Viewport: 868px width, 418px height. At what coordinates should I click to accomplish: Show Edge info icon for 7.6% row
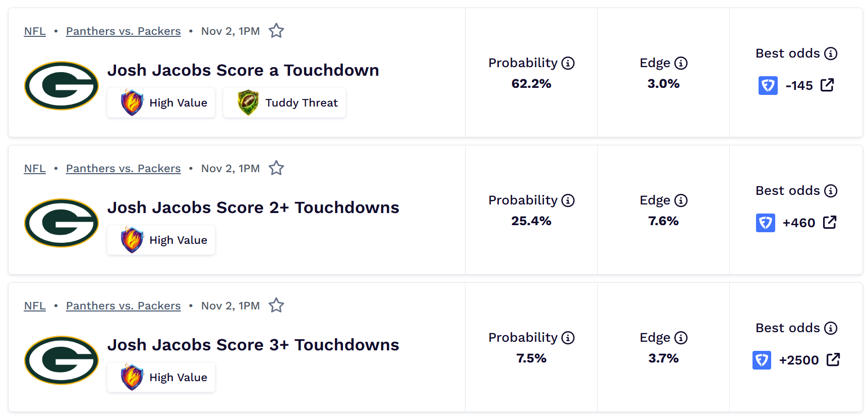tap(681, 200)
